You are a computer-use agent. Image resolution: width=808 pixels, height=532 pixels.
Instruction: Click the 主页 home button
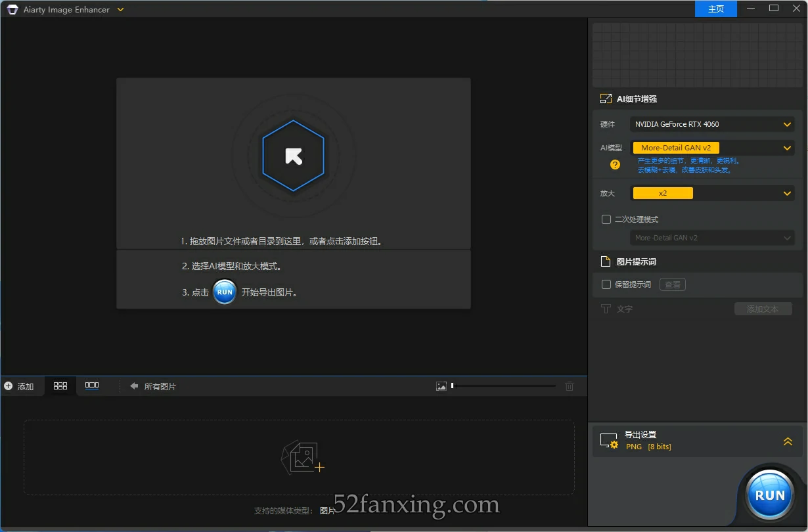tap(716, 9)
